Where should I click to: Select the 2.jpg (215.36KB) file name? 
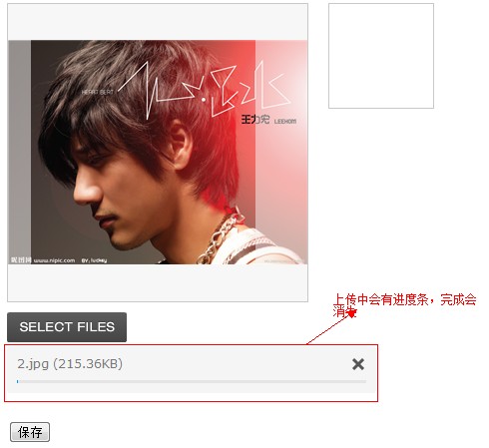70,364
